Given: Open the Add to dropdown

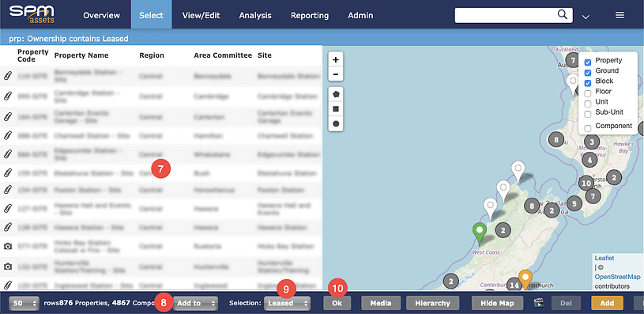Looking at the screenshot, I should [x=195, y=303].
